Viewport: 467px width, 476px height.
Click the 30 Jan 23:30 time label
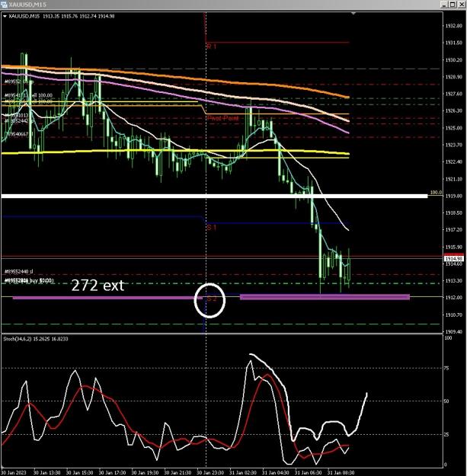(210, 473)
